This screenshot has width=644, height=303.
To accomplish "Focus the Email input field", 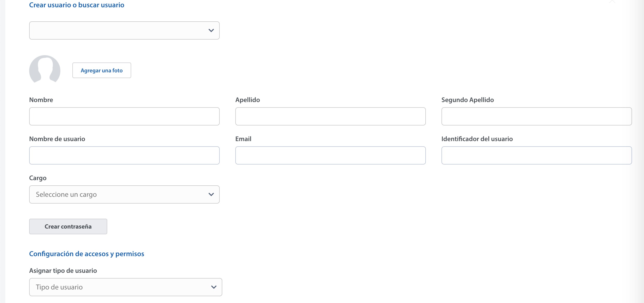I will coord(330,155).
